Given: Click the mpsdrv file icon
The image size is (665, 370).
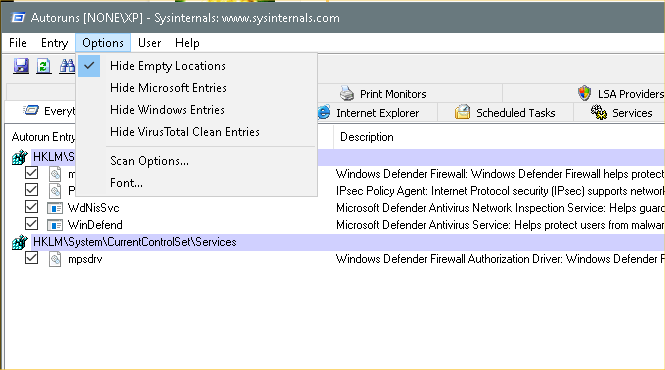Looking at the screenshot, I should 55,259.
